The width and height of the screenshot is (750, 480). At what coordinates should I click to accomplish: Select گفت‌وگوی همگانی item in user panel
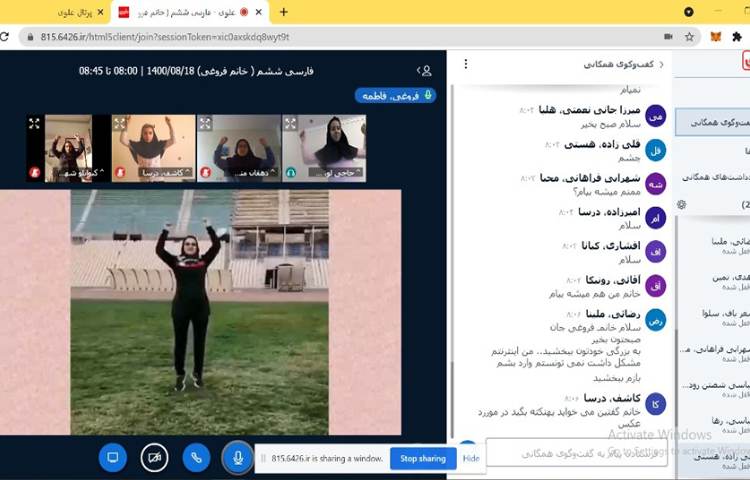click(713, 123)
